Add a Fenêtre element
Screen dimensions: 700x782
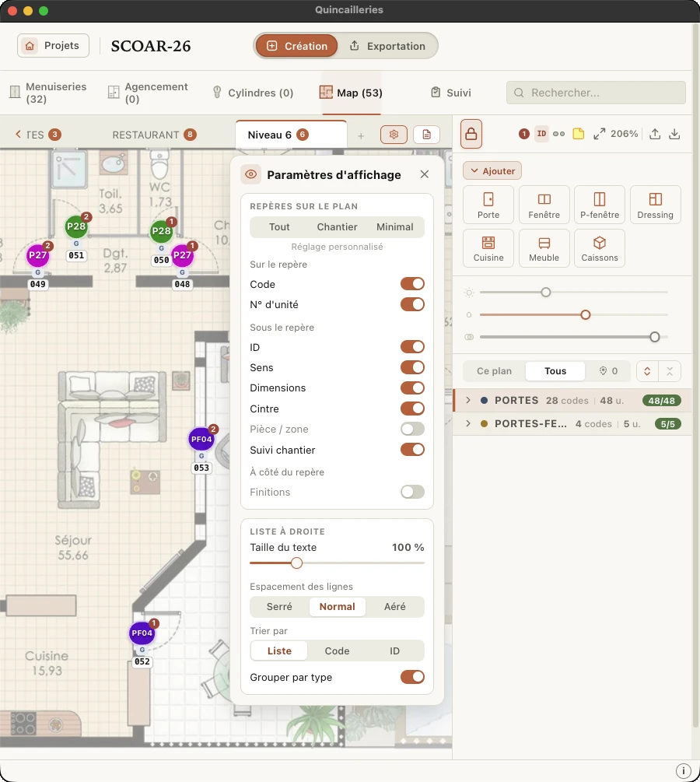click(544, 205)
